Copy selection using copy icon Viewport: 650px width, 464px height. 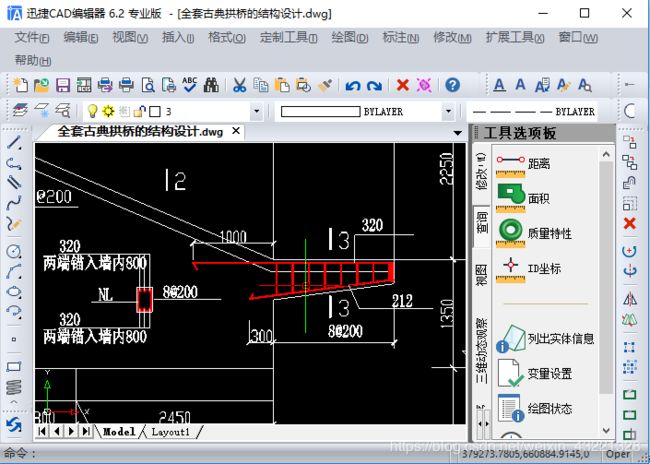point(261,85)
